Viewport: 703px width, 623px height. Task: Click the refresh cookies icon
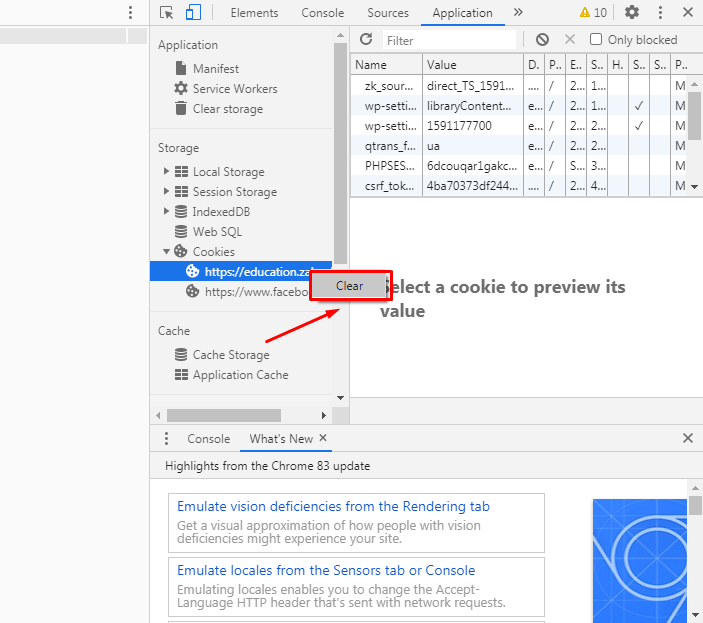click(366, 40)
